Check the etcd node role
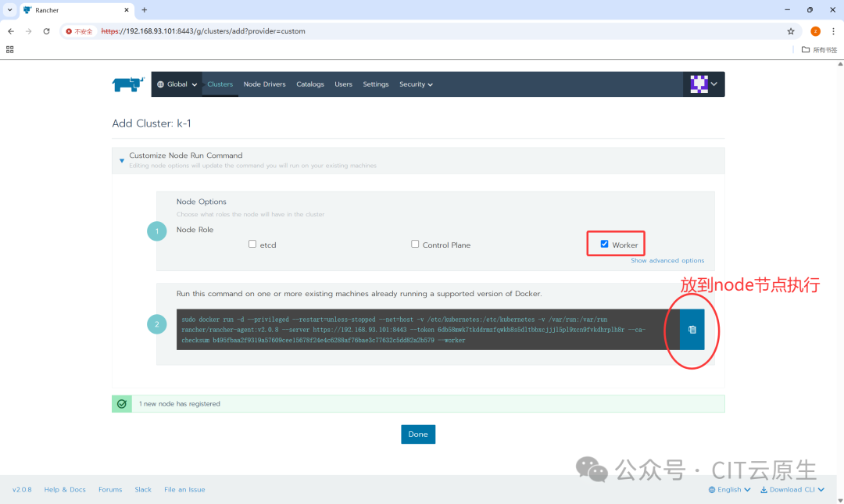Viewport: 844px width, 504px height. coord(252,244)
